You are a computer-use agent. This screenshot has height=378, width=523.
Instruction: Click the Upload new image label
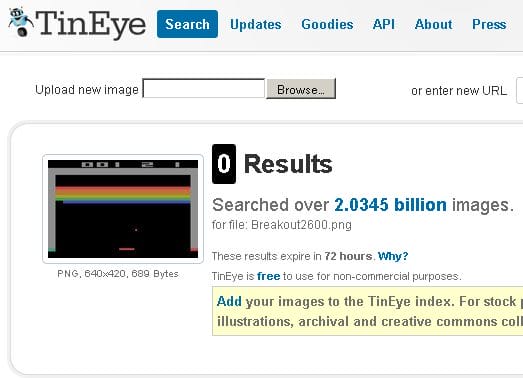coord(87,90)
